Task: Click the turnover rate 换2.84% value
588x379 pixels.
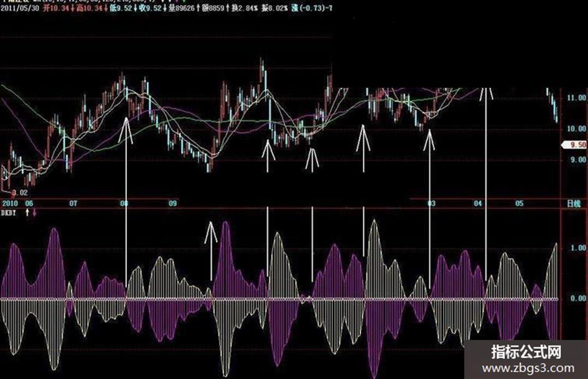Action: point(244,8)
